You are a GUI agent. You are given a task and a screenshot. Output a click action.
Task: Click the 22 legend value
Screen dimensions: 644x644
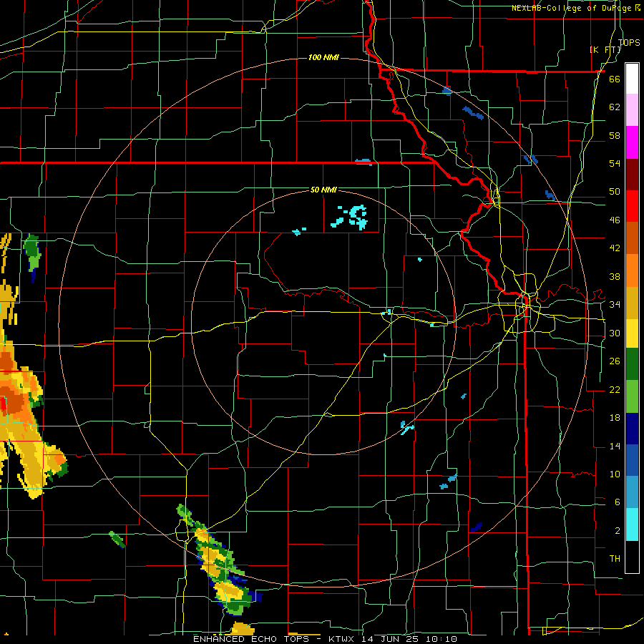615,390
